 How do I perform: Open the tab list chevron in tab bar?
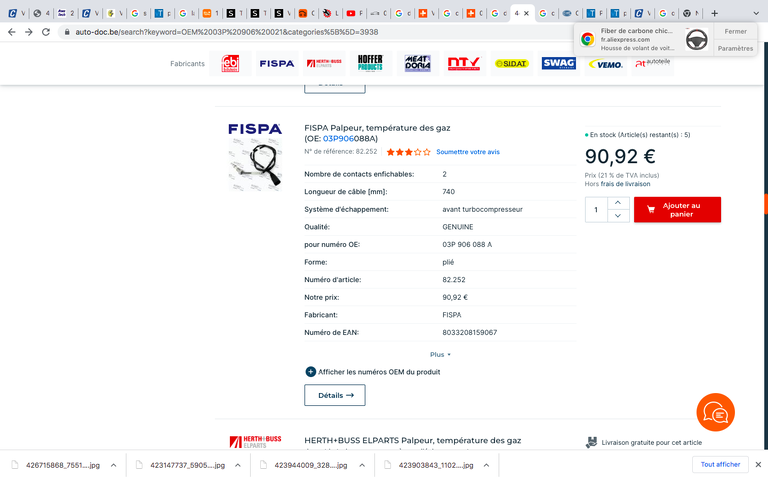click(x=756, y=13)
